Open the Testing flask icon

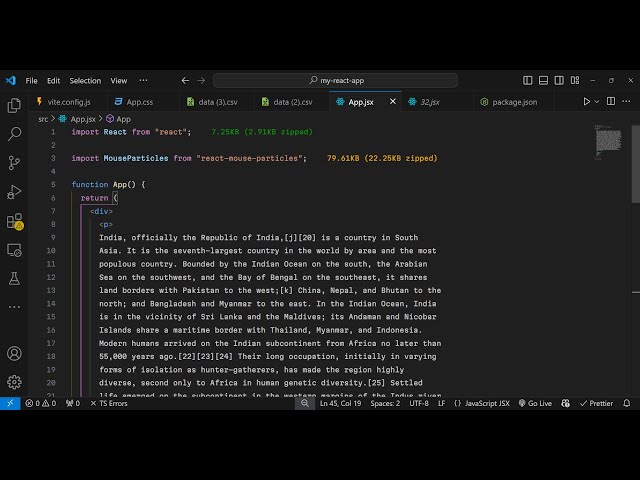pos(14,279)
